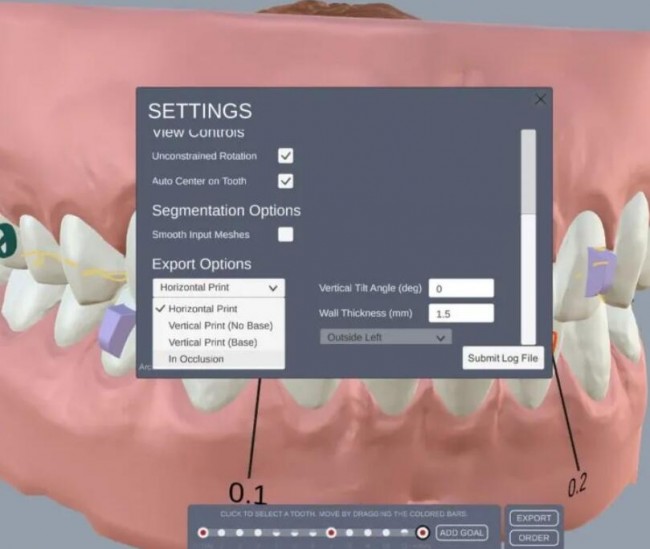
Task: Click the Vertical Tilt Angle input field
Action: click(461, 288)
